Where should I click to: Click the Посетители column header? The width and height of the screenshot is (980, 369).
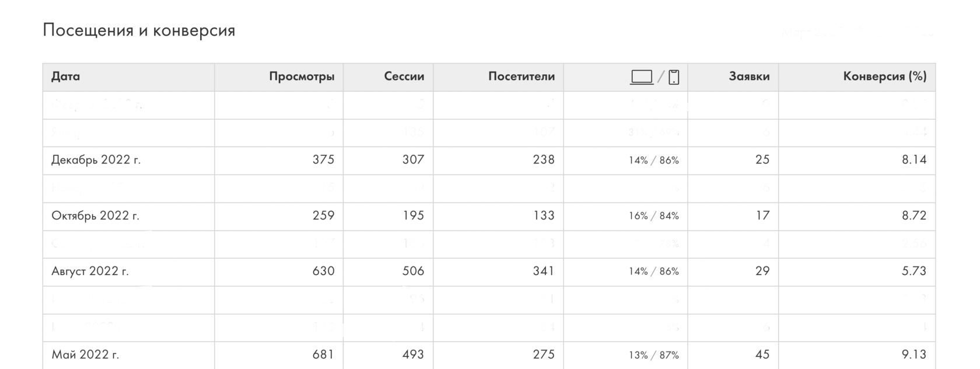[521, 76]
